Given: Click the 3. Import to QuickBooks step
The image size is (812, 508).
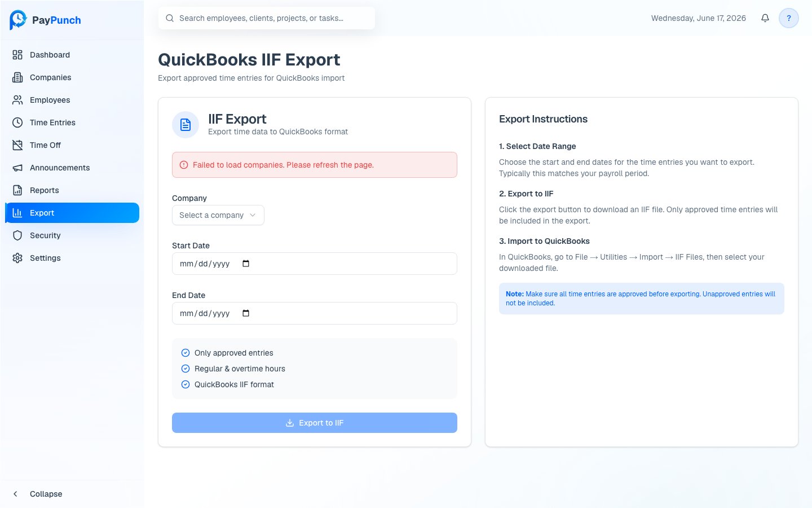Looking at the screenshot, I should pos(544,241).
